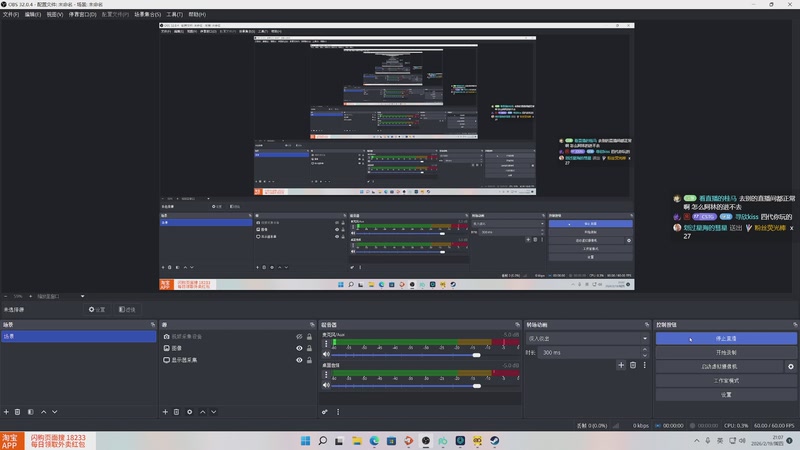Move source up in the Sources toolbar
The image size is (800, 450).
[x=203, y=412]
